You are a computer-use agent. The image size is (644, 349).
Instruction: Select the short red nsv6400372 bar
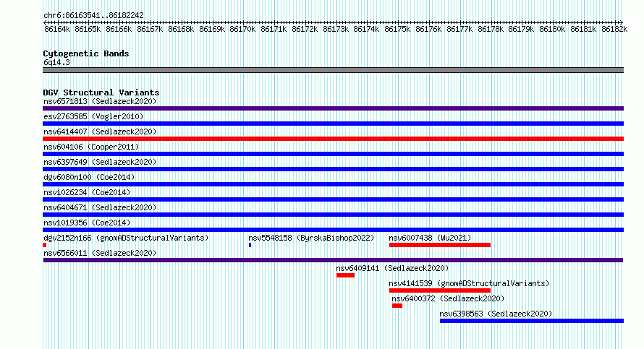[x=397, y=306]
